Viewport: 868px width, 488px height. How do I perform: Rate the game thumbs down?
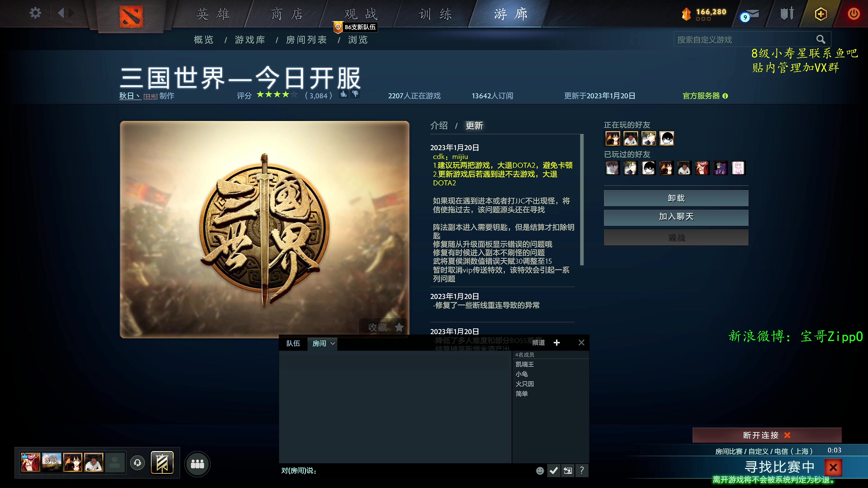(x=355, y=94)
